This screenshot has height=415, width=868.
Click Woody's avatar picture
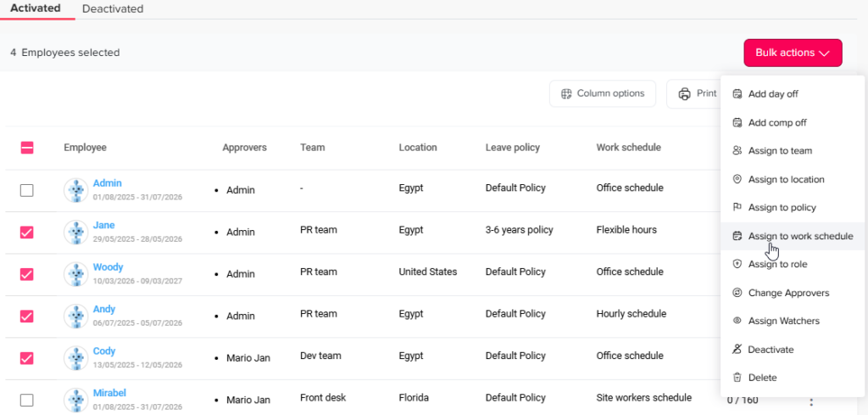(75, 274)
